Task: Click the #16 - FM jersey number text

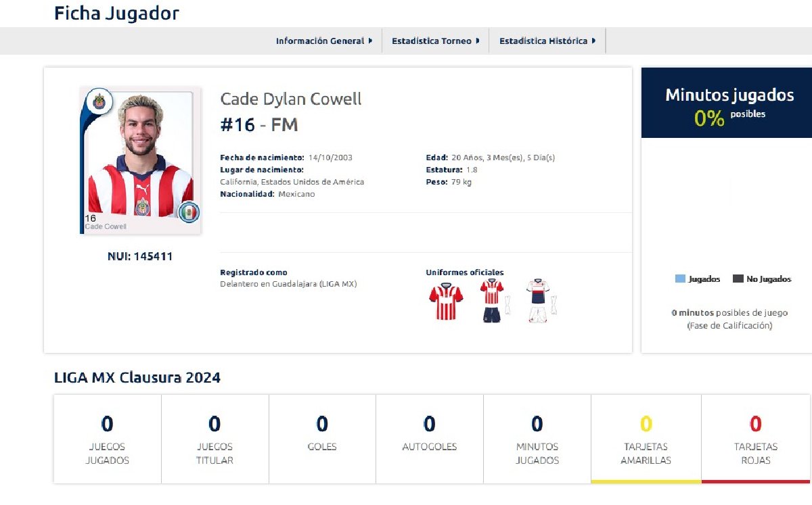Action: tap(259, 124)
